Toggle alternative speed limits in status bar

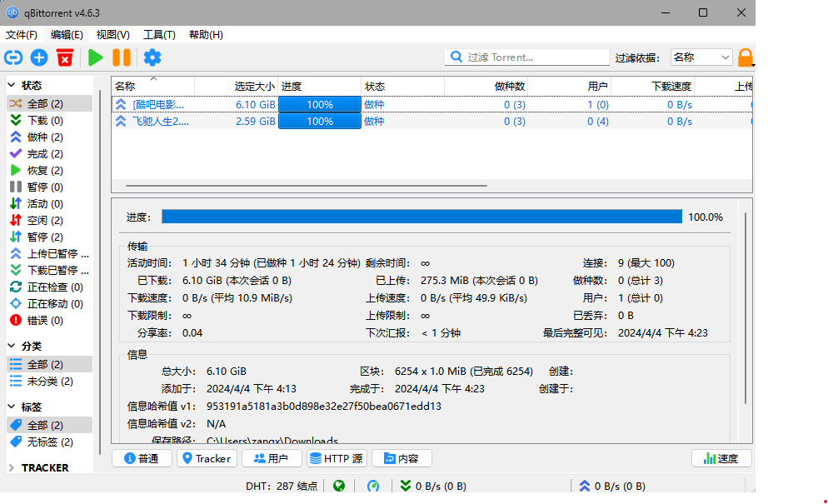pos(374,486)
